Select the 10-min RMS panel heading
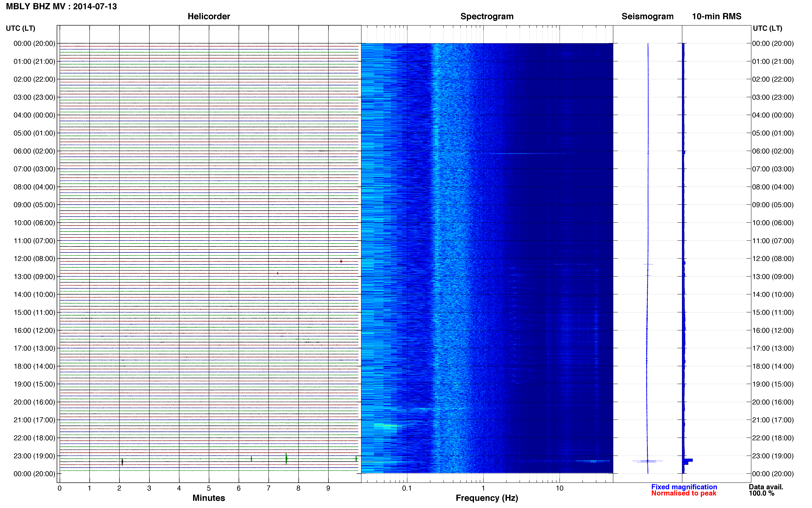This screenshot has width=812, height=508. (716, 16)
